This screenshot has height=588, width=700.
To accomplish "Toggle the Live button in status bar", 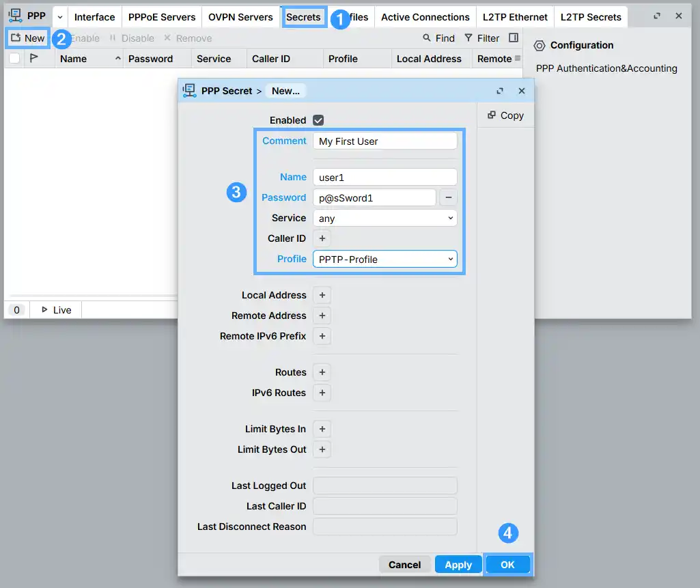I will click(56, 310).
